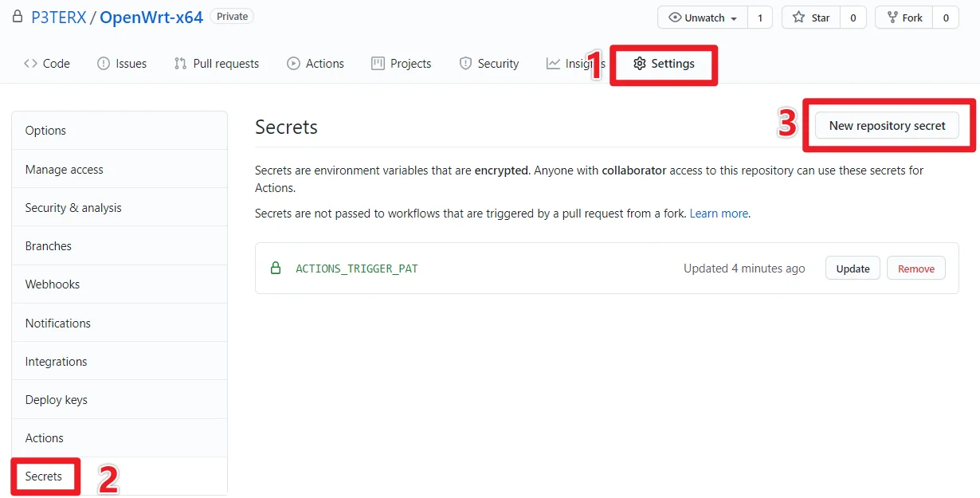Open the OpenWrt-x64 repository link
The width and height of the screenshot is (980, 498).
coord(151,18)
